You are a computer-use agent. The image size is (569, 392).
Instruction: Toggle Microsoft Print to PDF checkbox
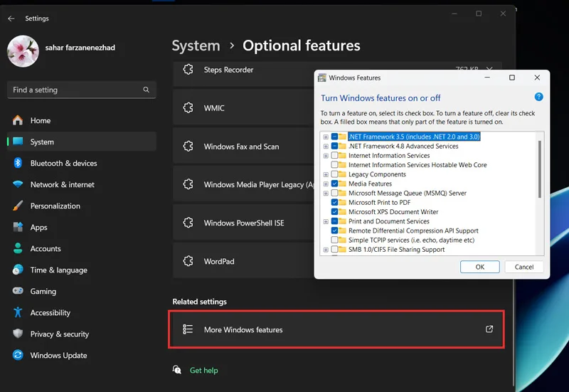click(334, 202)
